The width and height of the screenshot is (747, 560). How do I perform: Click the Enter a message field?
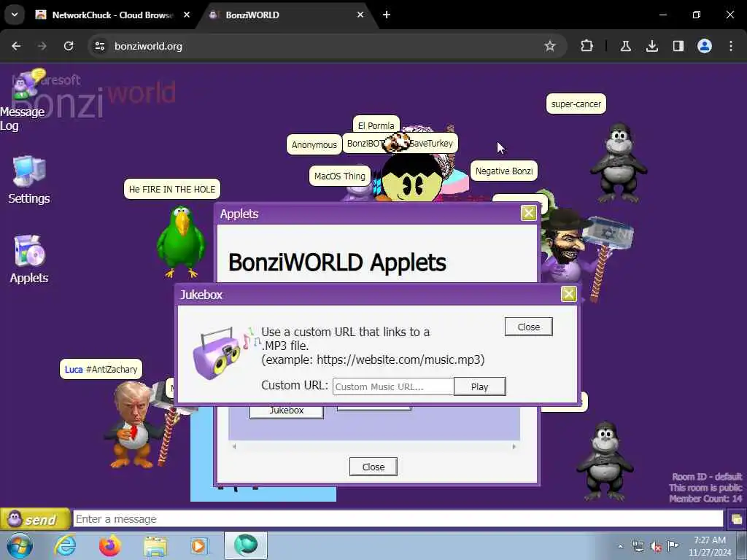(x=398, y=518)
